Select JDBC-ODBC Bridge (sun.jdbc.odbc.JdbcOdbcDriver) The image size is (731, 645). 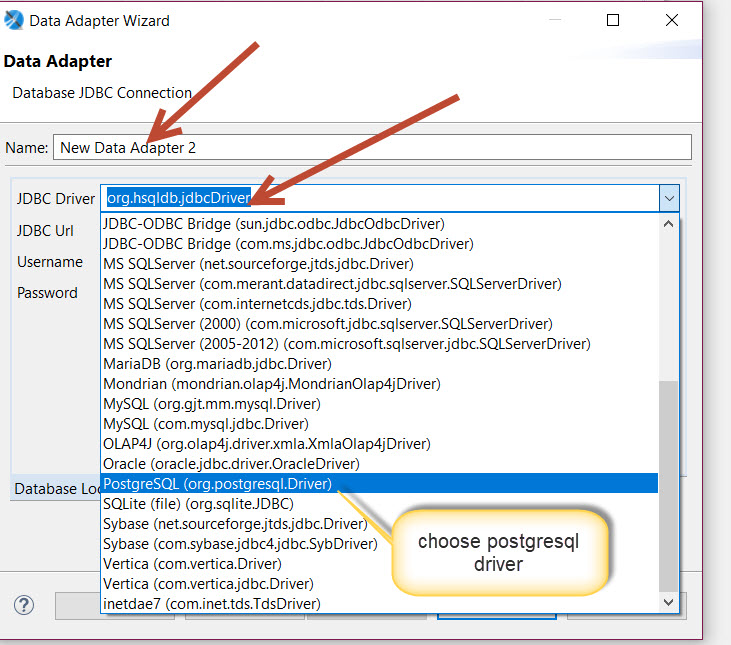pos(273,224)
